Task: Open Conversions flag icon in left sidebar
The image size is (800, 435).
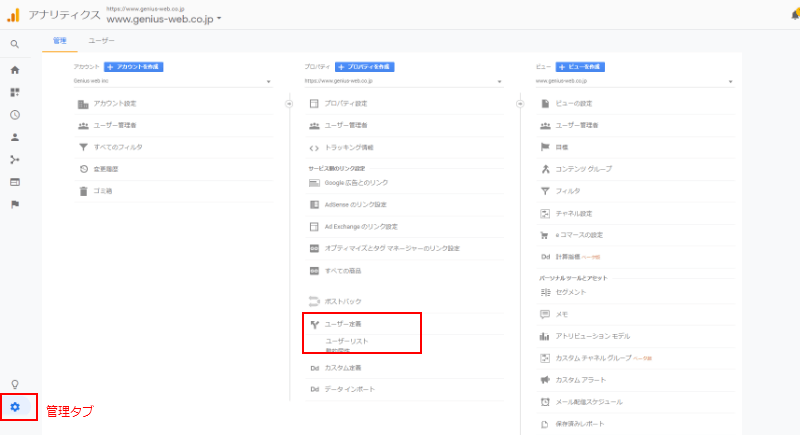Action: click(15, 204)
